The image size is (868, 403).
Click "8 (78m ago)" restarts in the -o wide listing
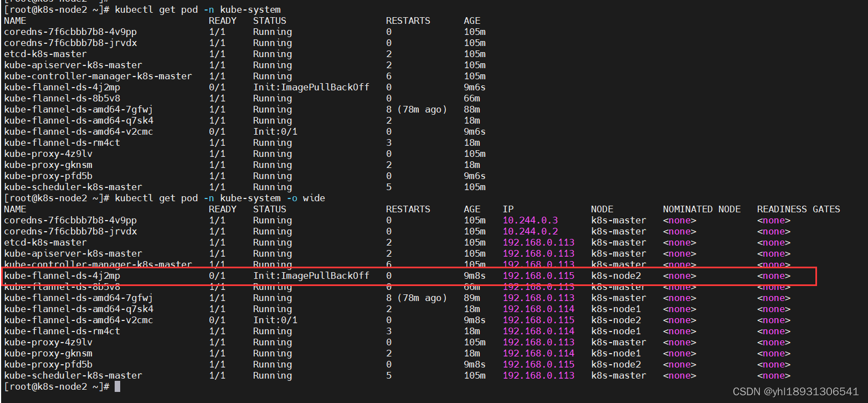tap(417, 298)
